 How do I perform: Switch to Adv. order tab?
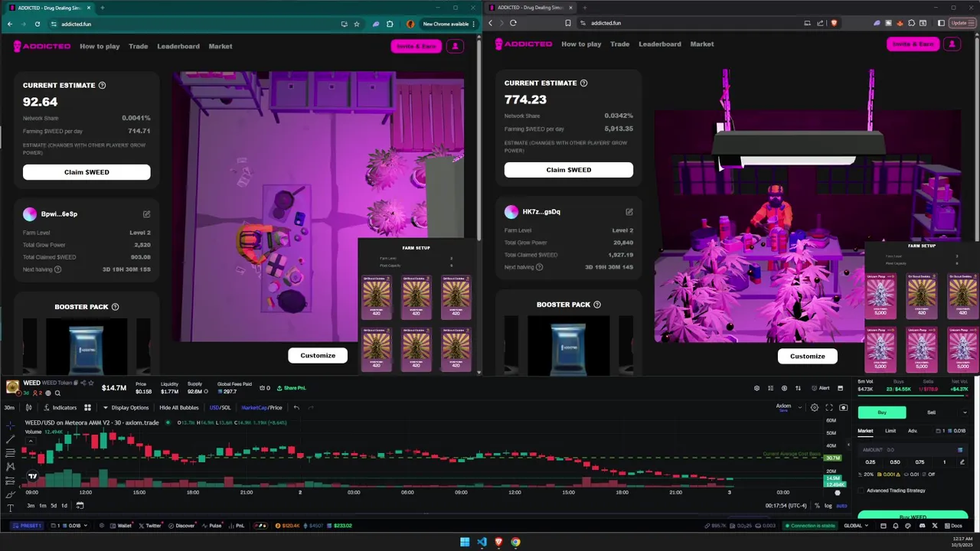913,431
